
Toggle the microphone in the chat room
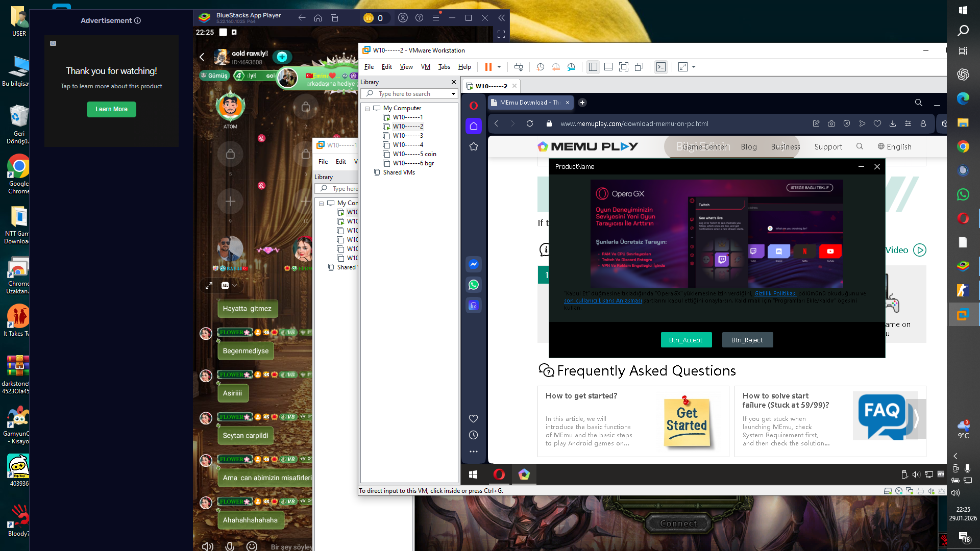230,546
